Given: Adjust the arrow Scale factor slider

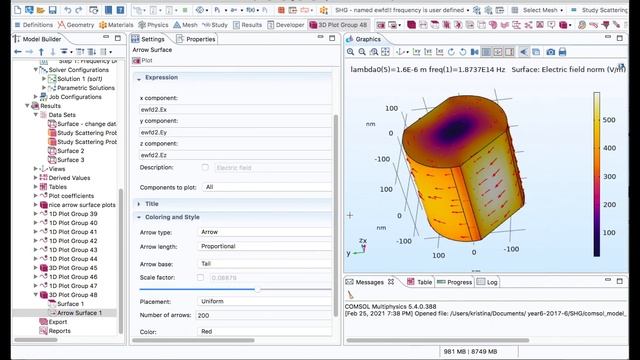Looking at the screenshot, I should pos(258,289).
